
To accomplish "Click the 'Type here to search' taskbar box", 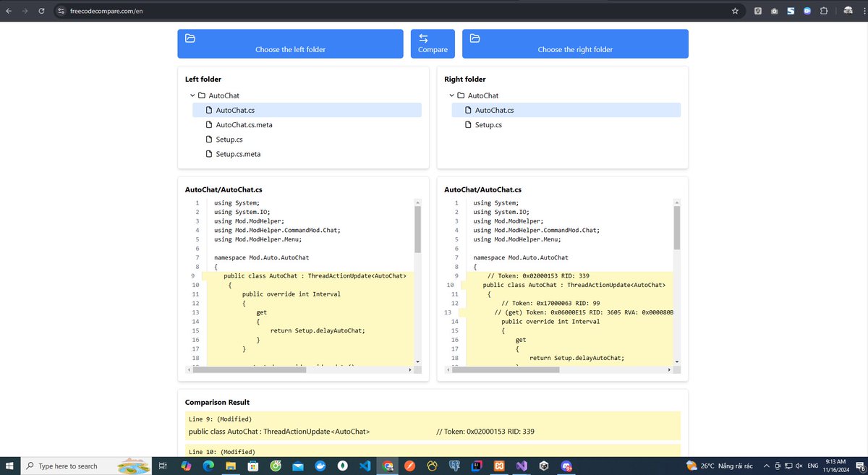I will [x=86, y=466].
